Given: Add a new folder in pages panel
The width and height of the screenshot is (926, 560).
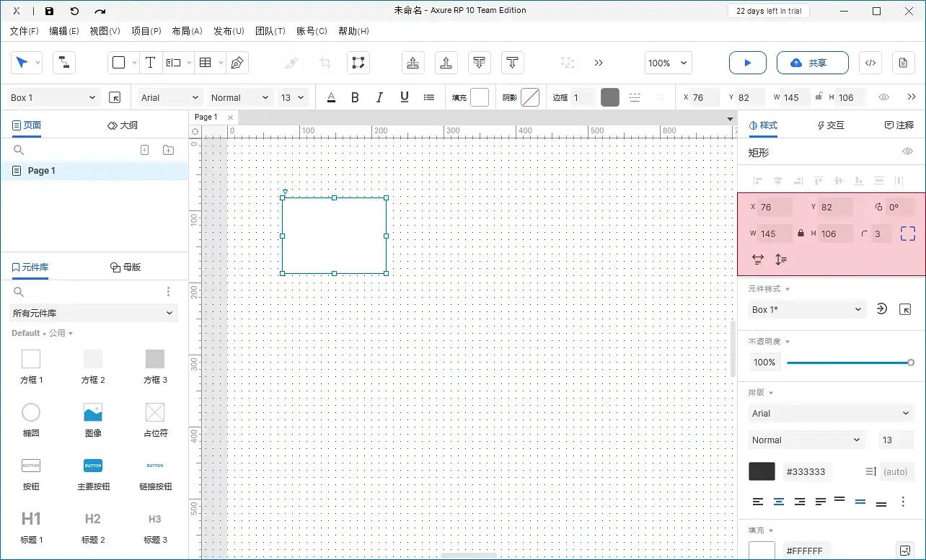Looking at the screenshot, I should [168, 150].
